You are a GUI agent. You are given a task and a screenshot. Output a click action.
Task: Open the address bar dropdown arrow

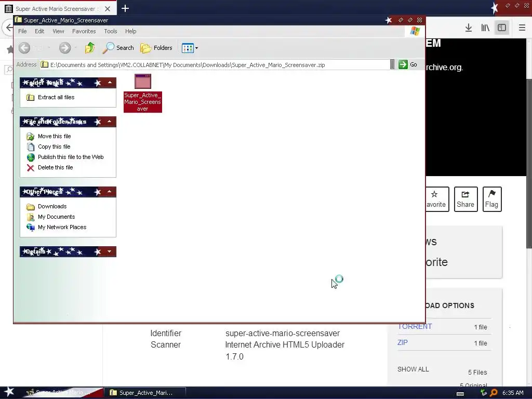click(392, 64)
